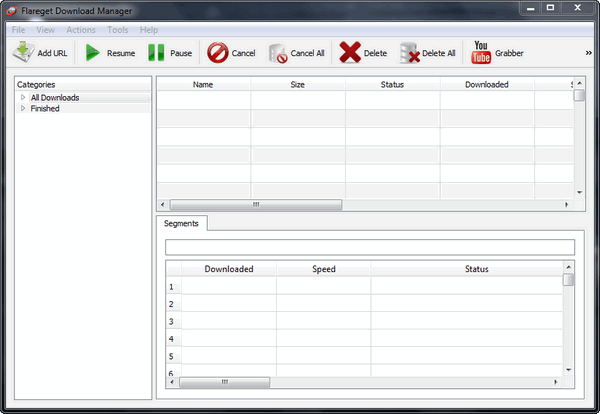Click the red X Delete icon
The width and height of the screenshot is (600, 414).
(x=350, y=52)
